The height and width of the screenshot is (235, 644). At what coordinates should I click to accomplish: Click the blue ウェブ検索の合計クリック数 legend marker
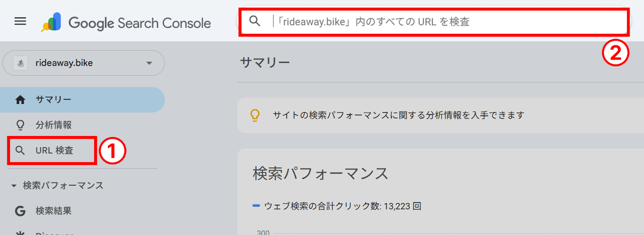(x=256, y=206)
